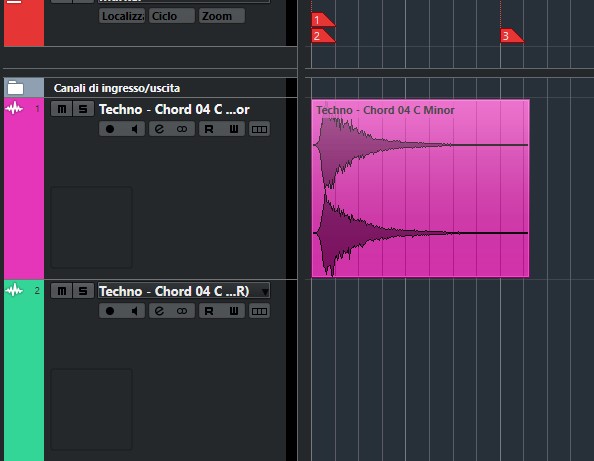The height and width of the screenshot is (461, 594).
Task: Open the Zoom marker dropdown
Action: pyautogui.click(x=222, y=16)
